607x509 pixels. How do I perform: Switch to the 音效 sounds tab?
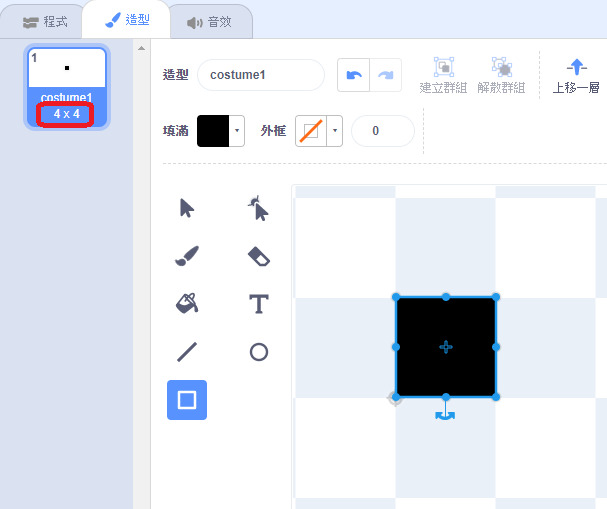pos(209,22)
